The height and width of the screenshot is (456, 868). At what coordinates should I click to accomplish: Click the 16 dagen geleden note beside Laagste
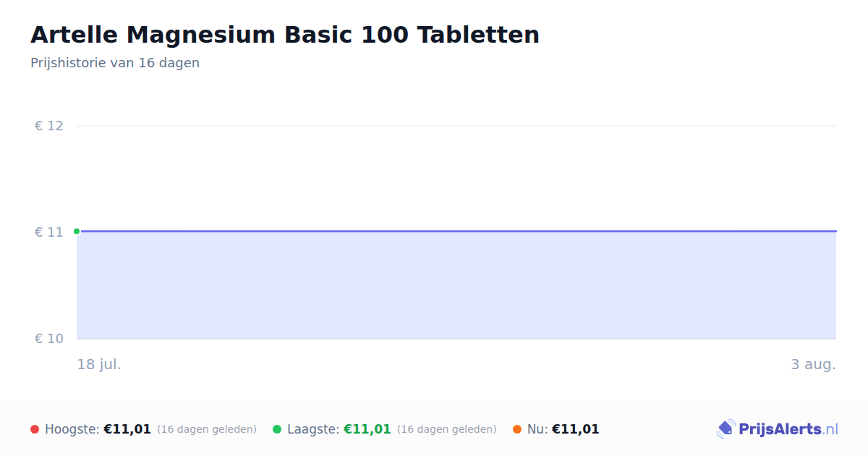click(x=447, y=429)
